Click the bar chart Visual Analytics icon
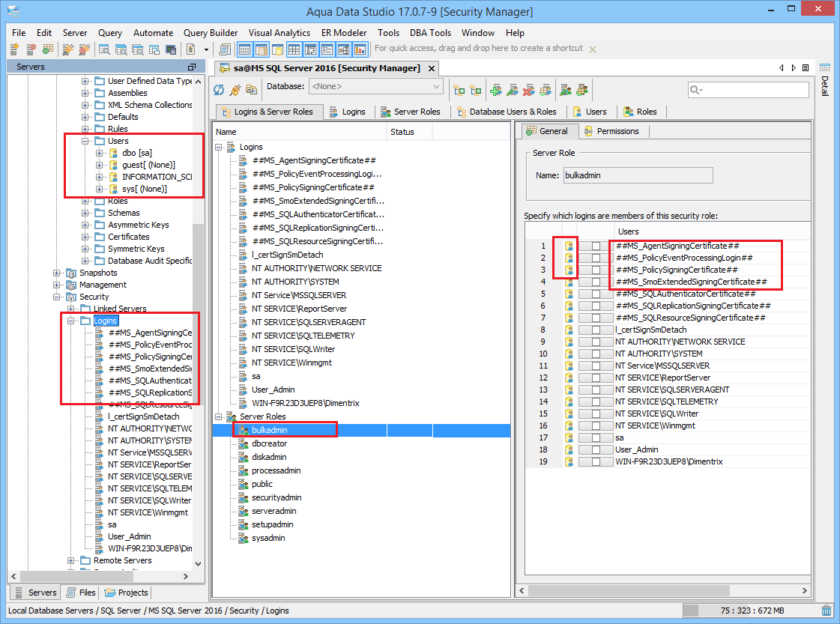 pos(360,49)
